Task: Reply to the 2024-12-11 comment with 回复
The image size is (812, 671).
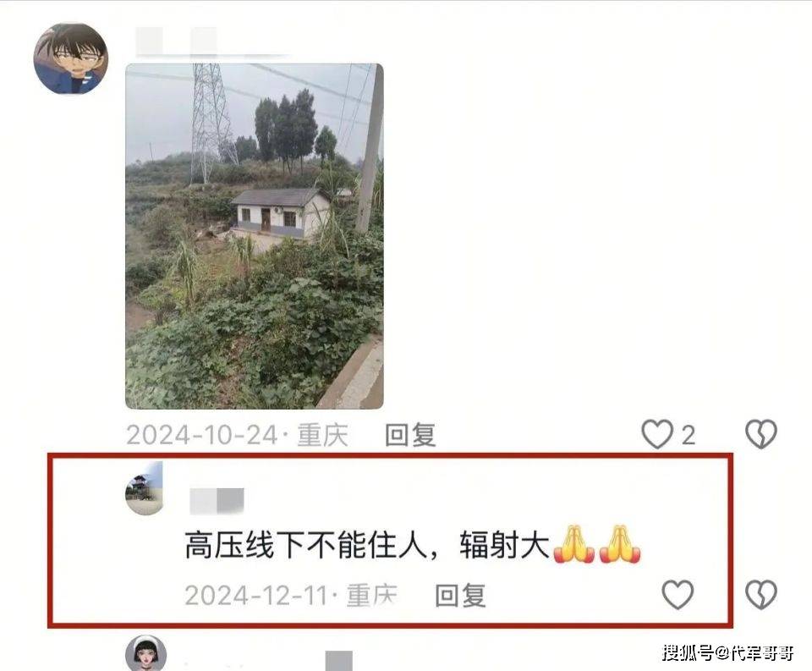Action: (x=460, y=596)
